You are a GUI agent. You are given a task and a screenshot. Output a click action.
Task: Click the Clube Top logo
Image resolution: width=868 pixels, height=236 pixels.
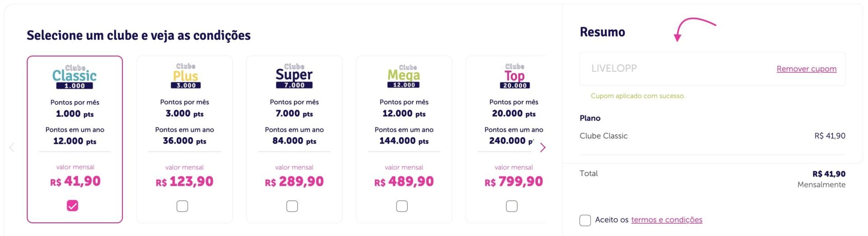tap(514, 76)
